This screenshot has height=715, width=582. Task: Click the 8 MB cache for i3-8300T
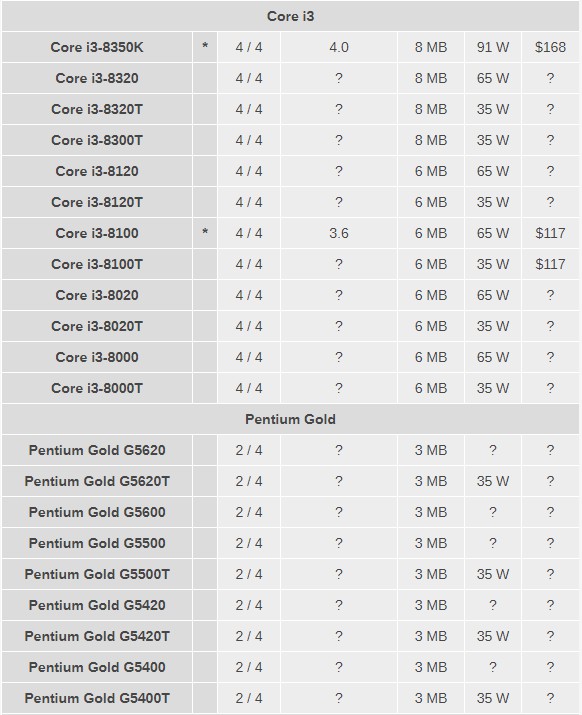coord(431,140)
